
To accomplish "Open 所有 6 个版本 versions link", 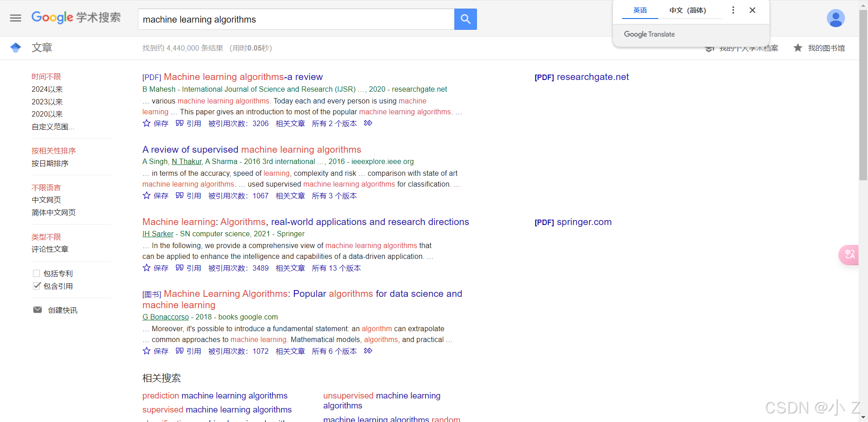I will click(334, 351).
